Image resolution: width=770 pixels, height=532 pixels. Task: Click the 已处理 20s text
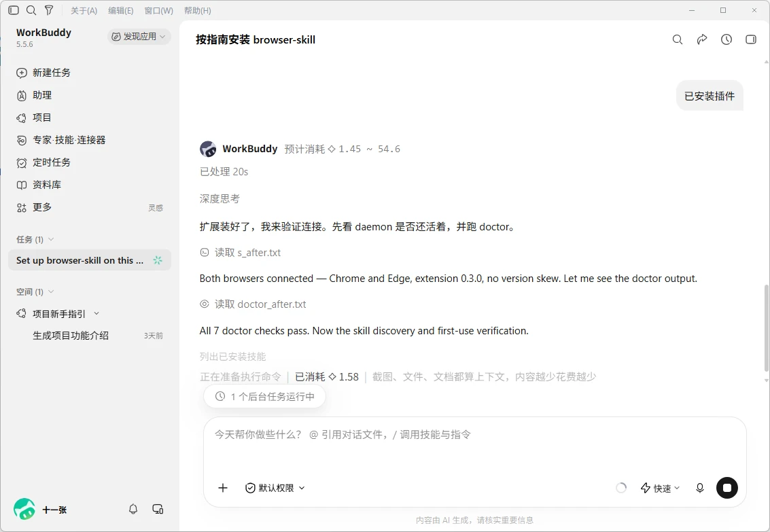[x=224, y=172]
